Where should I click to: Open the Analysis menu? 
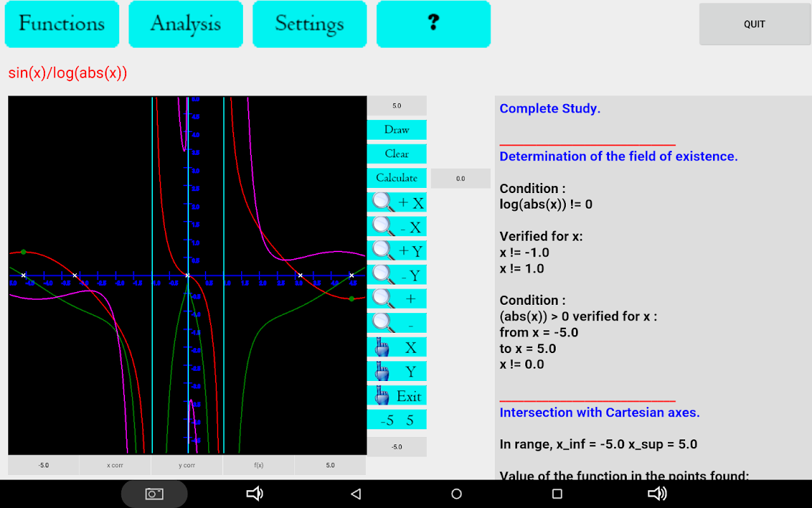(185, 24)
